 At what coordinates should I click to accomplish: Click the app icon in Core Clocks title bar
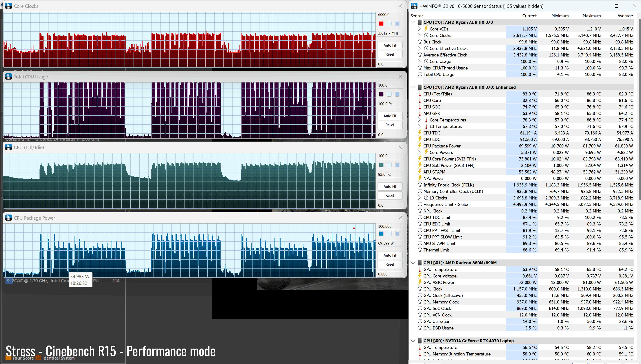9,6
